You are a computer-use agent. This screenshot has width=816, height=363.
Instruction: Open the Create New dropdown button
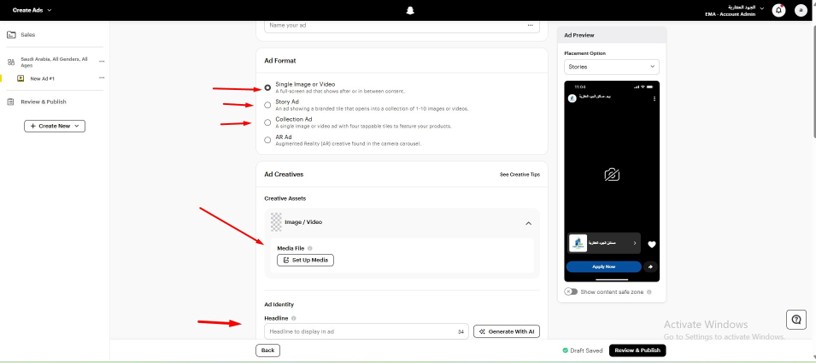(x=55, y=126)
